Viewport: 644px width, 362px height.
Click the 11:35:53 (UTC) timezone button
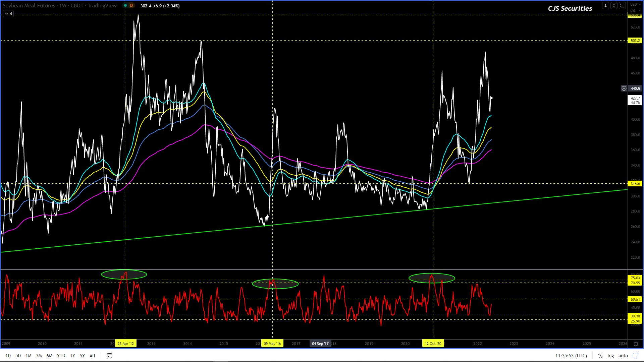click(571, 356)
